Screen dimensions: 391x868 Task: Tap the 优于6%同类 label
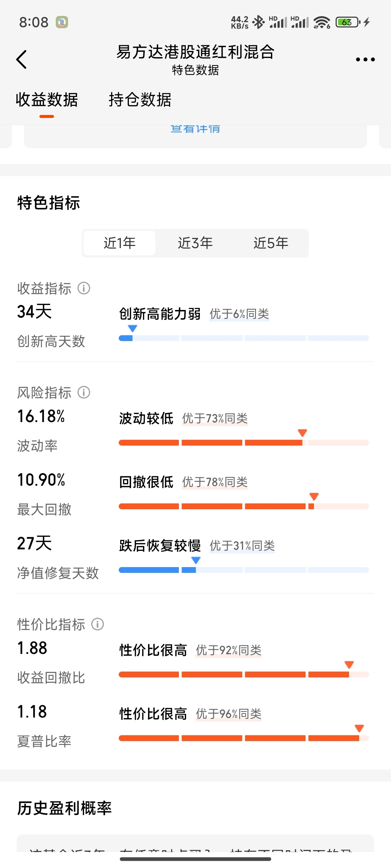click(239, 314)
